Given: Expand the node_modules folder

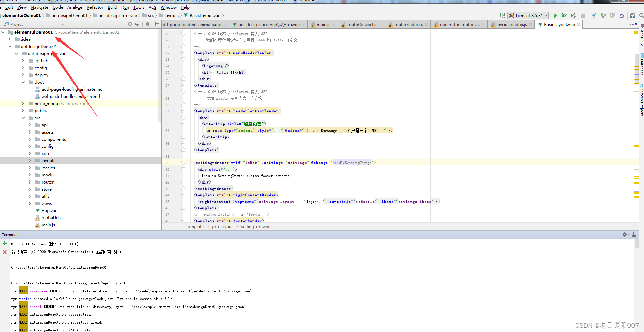Looking at the screenshot, I should point(23,104).
